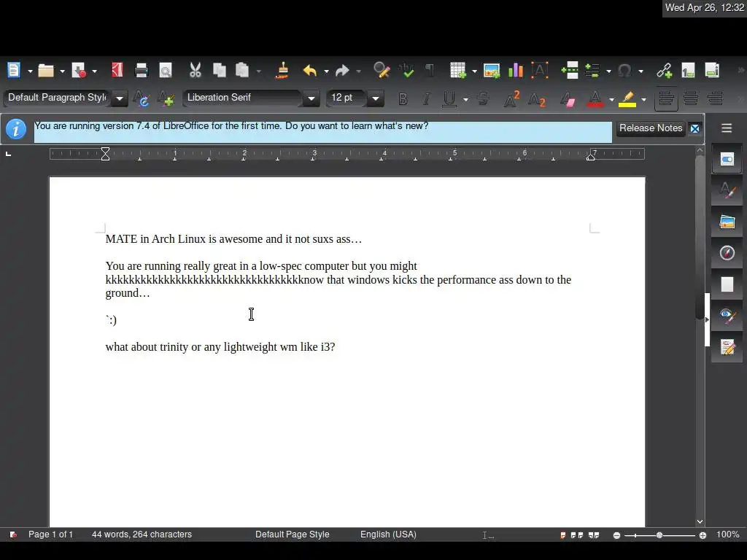Image resolution: width=747 pixels, height=560 pixels.
Task: Export directly as PDF
Action: click(117, 71)
